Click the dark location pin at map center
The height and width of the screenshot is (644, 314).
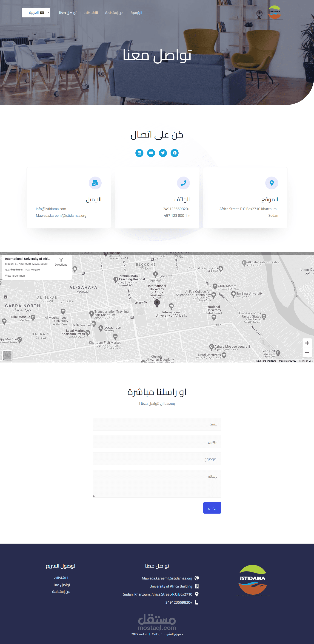pyautogui.click(x=157, y=303)
